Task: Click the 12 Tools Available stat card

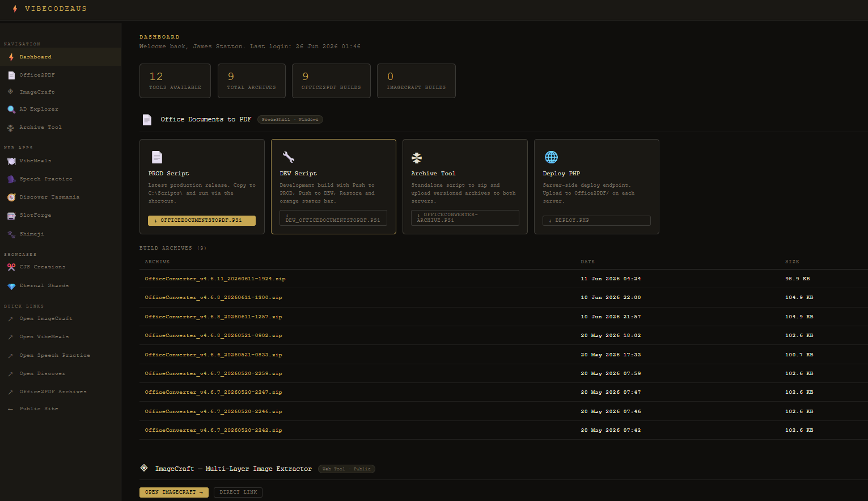Action: click(x=175, y=81)
